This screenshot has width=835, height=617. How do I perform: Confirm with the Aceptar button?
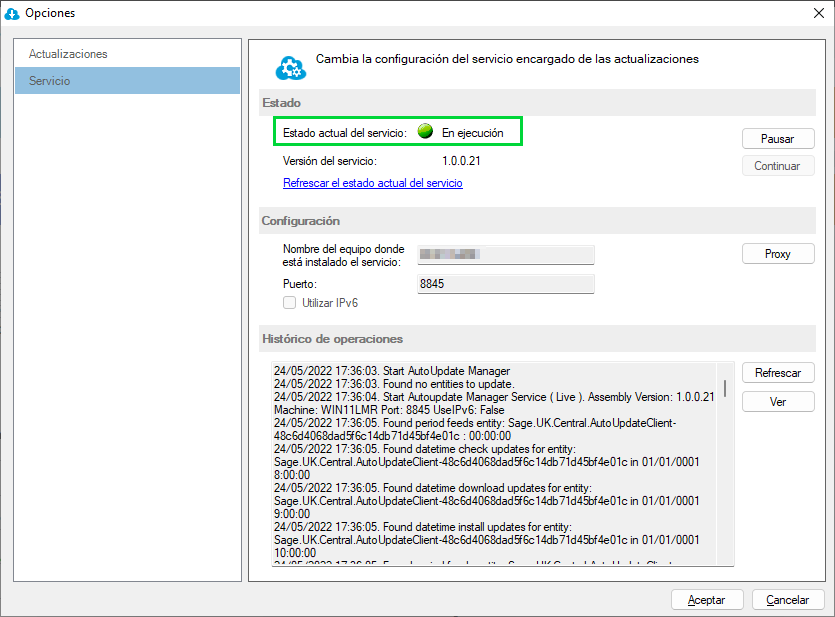[x=707, y=600]
